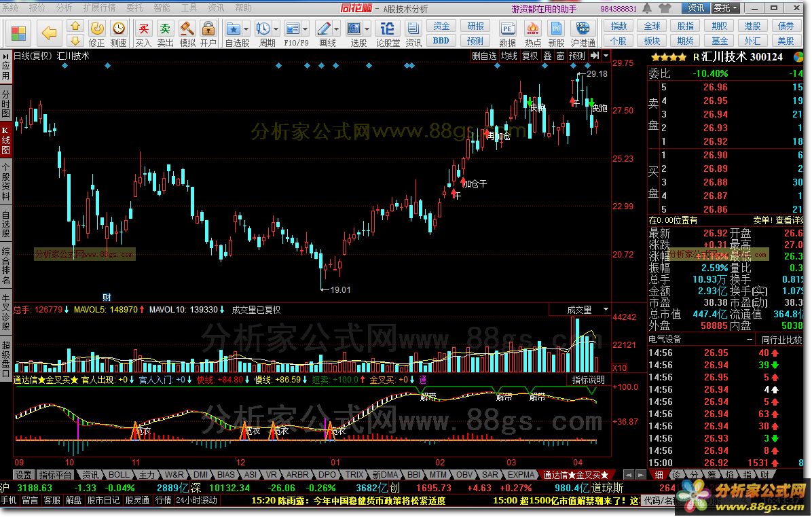The image size is (812, 517).
Task: Click the 周期 clock icon
Action: click(x=263, y=29)
